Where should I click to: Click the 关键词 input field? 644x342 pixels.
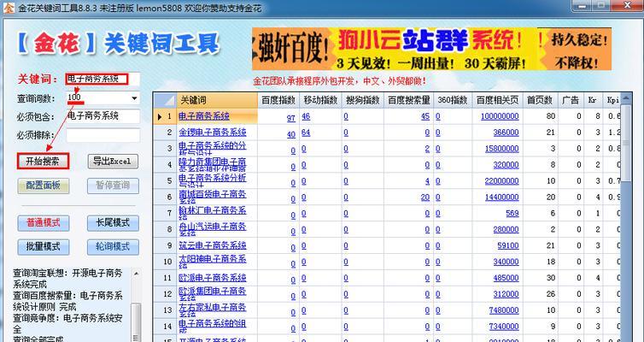[96, 80]
